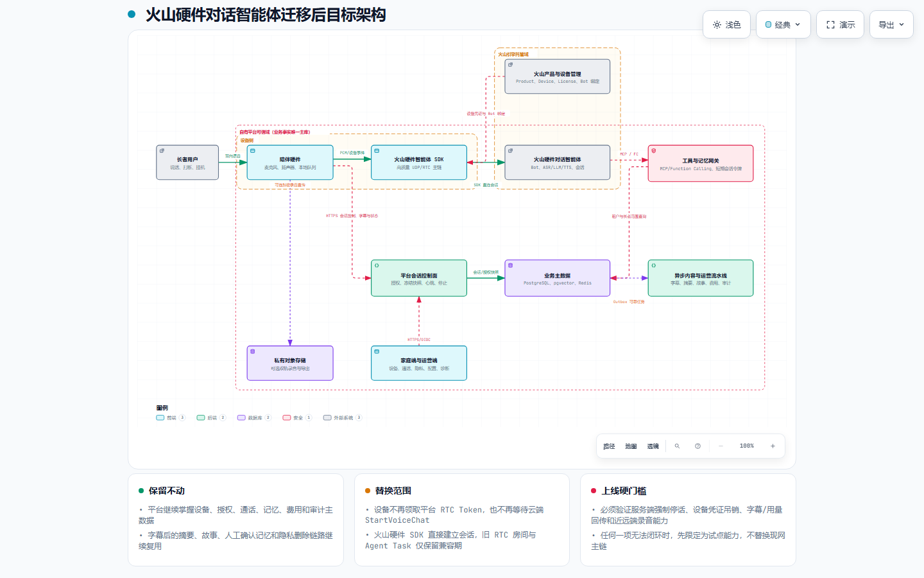Zoom out with the minus icon
The width and height of the screenshot is (924, 578).
721,446
